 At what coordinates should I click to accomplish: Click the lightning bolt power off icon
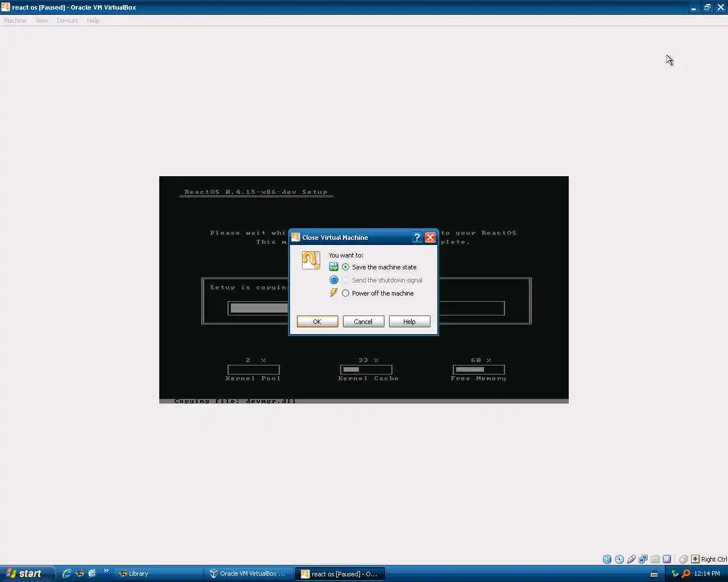[x=334, y=293]
